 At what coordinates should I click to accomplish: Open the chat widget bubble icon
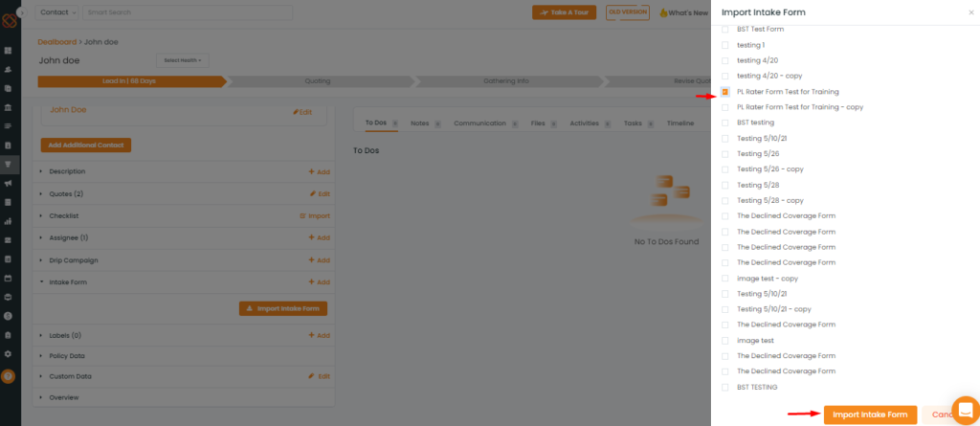(966, 410)
